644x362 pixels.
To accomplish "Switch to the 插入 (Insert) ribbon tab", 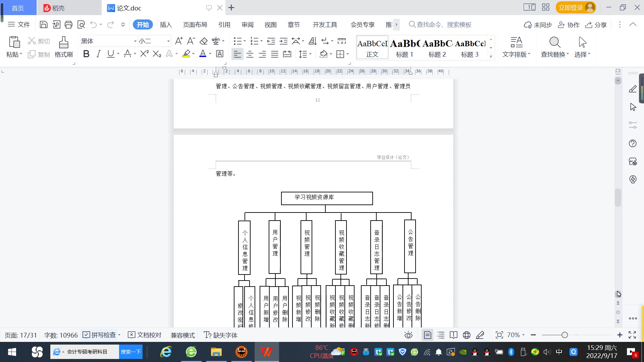I will tap(166, 25).
